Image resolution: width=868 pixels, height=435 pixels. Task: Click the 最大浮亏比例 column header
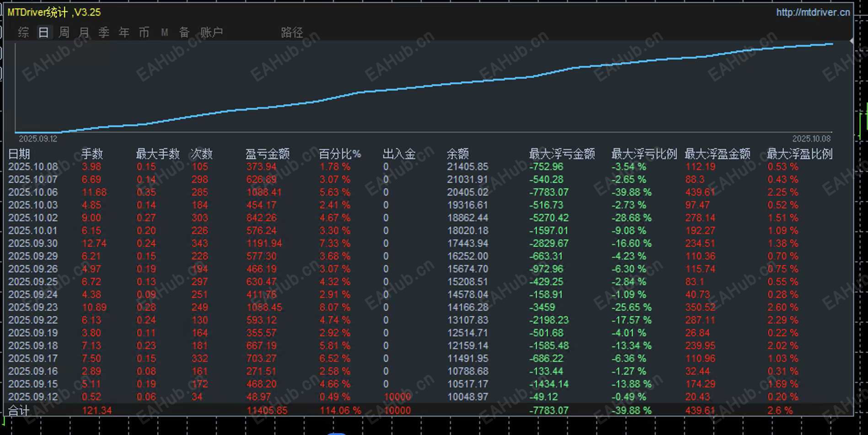[x=644, y=154]
